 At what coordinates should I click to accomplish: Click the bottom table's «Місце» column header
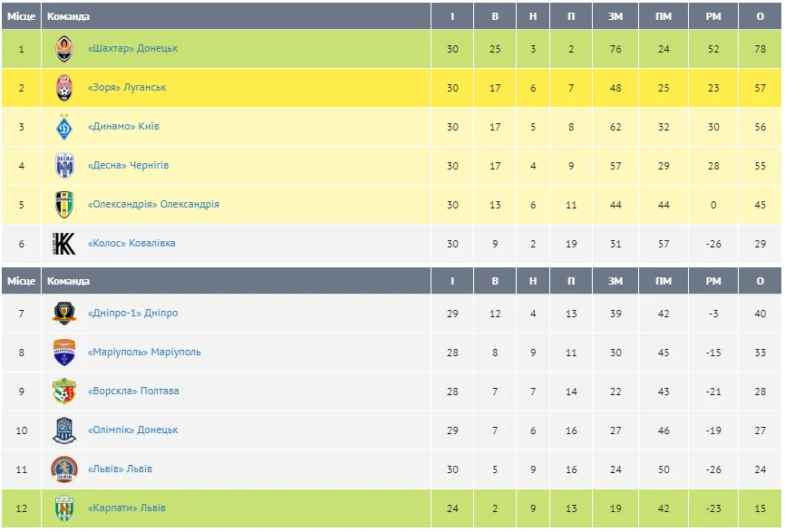(x=21, y=281)
